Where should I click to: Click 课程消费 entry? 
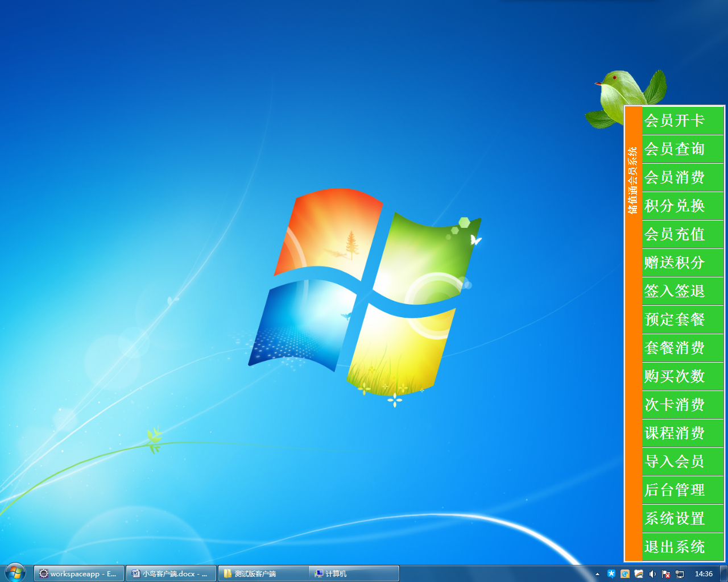point(682,433)
